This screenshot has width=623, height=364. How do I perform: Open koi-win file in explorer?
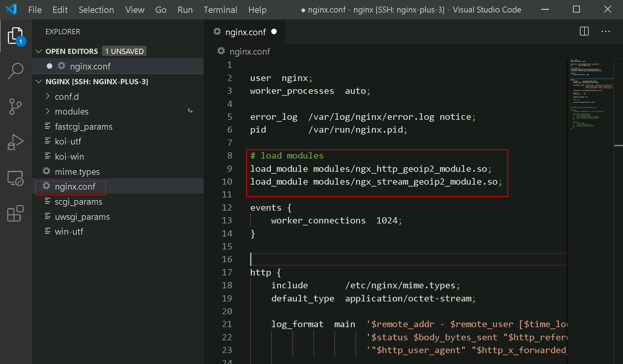coord(118,156)
